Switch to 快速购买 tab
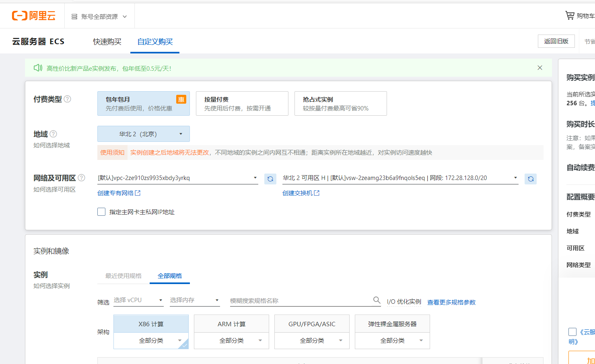The image size is (595, 364). 107,42
